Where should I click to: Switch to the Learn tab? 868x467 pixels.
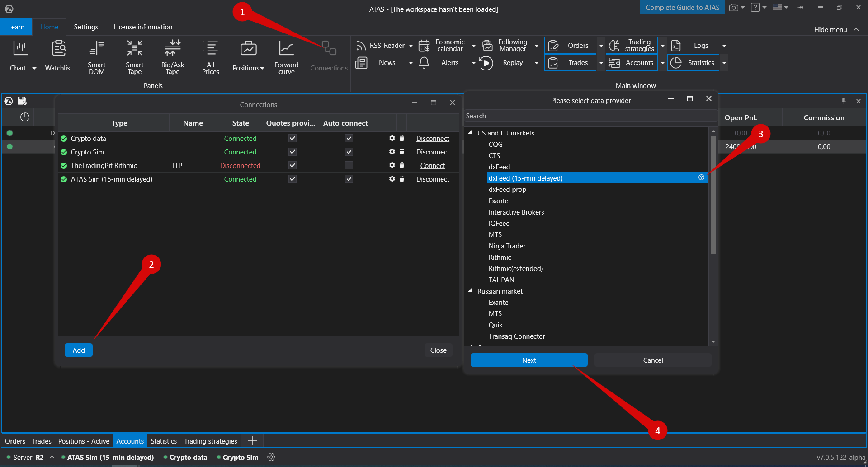click(16, 27)
